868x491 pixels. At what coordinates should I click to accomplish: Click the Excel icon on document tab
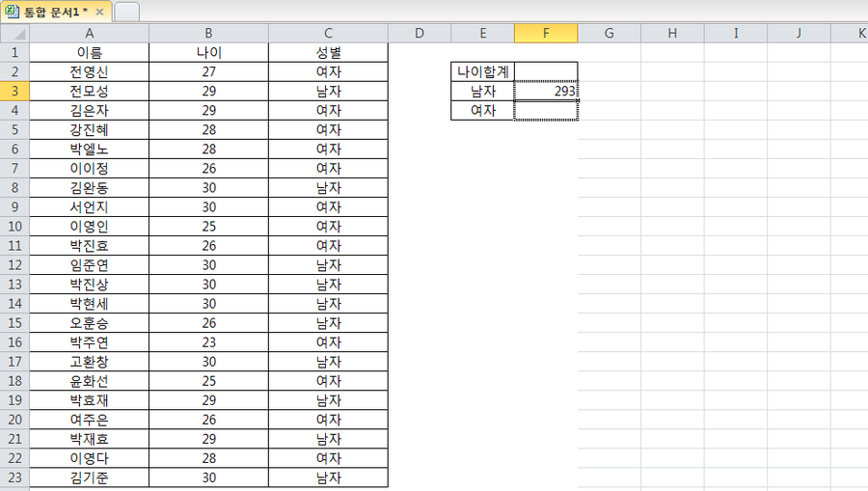point(13,12)
